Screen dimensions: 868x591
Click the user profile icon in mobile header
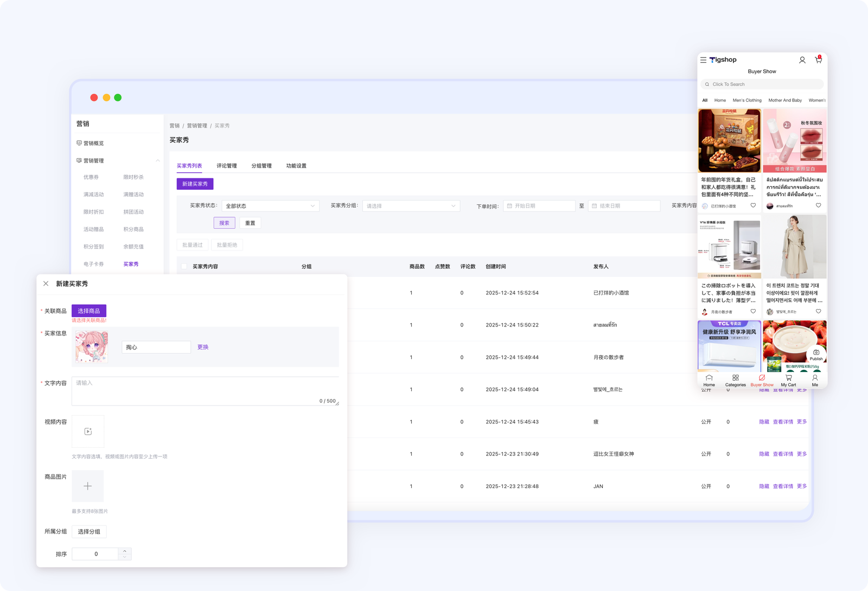click(x=802, y=60)
